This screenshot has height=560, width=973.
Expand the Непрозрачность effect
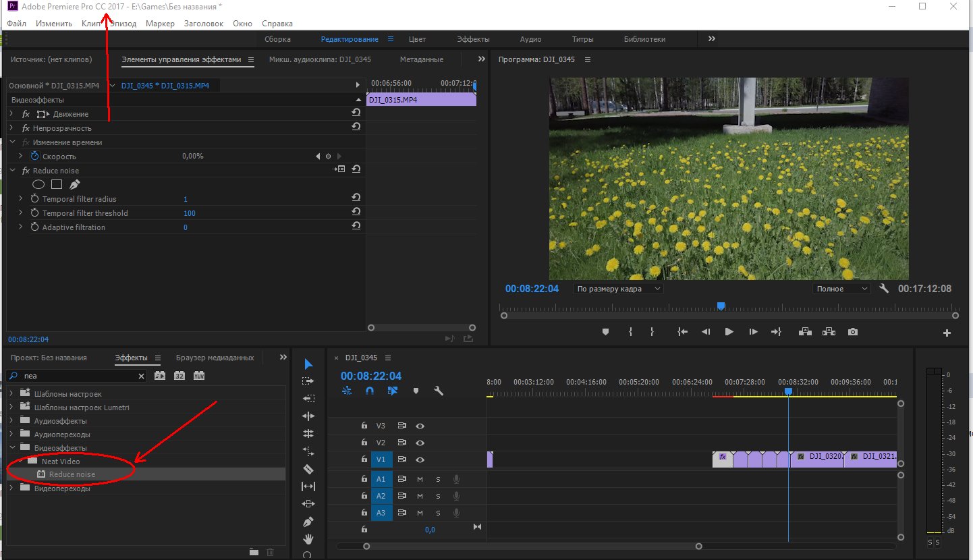12,128
